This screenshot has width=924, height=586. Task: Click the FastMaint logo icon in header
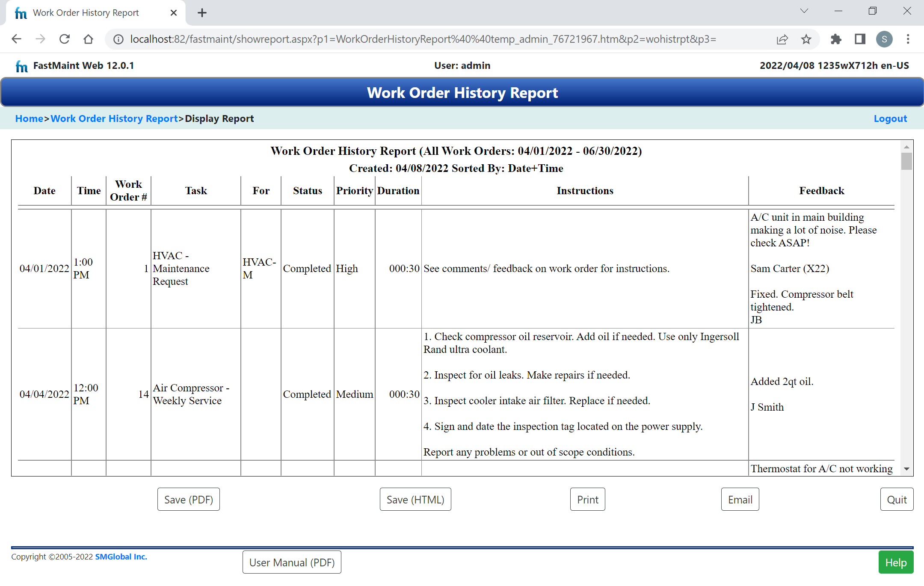pos(21,66)
